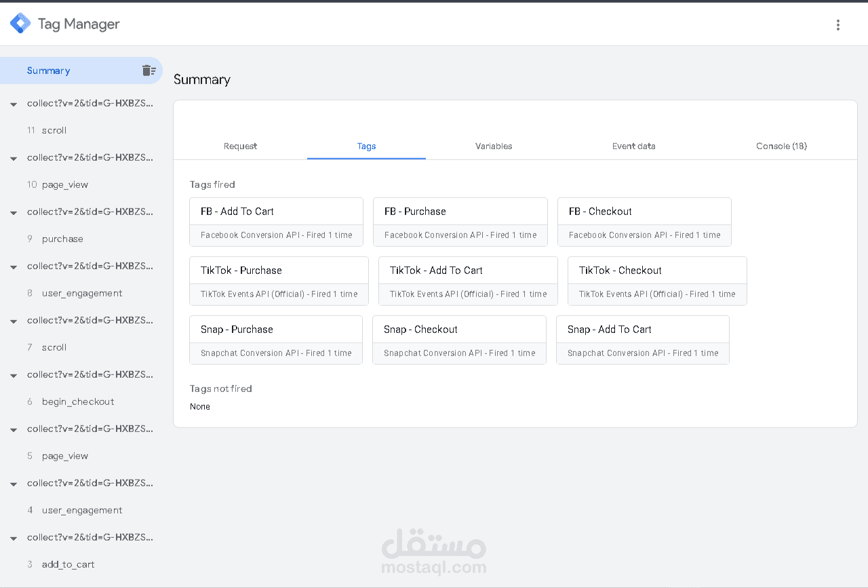This screenshot has width=868, height=588.
Task: Open the TikTok - Add To Cart tag card
Action: [x=468, y=281]
